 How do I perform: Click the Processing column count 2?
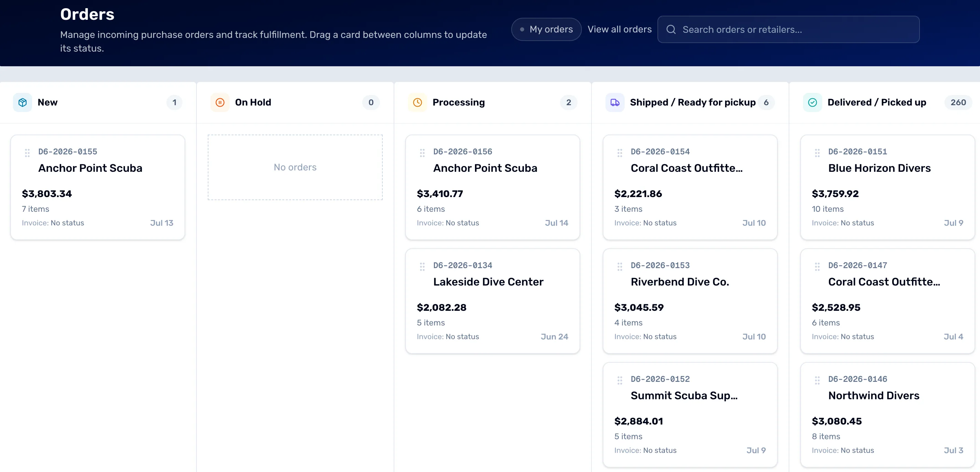[x=569, y=102]
